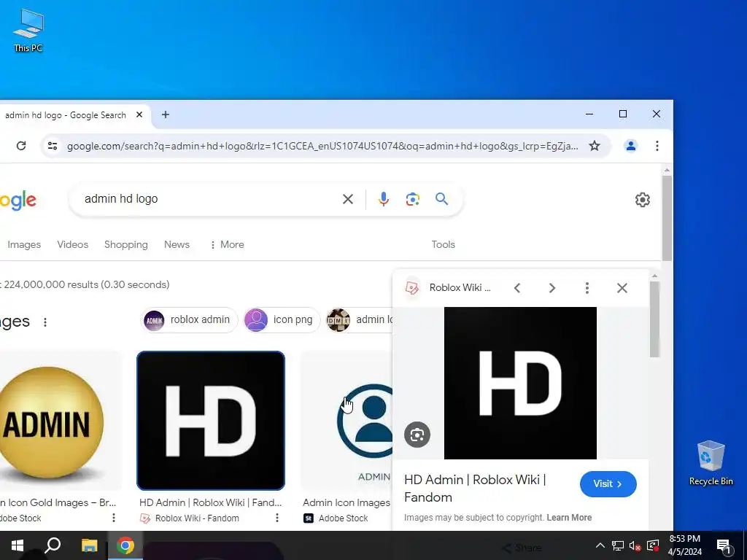The height and width of the screenshot is (560, 747).
Task: Open the 'Admin Icon Images' Adobe Stock result
Action: pos(347,503)
